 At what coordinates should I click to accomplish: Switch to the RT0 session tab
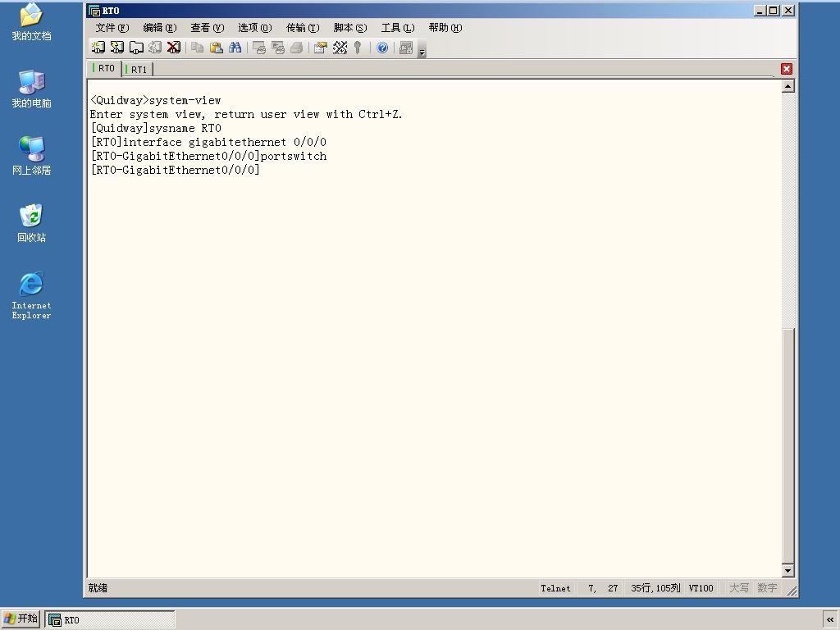coord(104,69)
